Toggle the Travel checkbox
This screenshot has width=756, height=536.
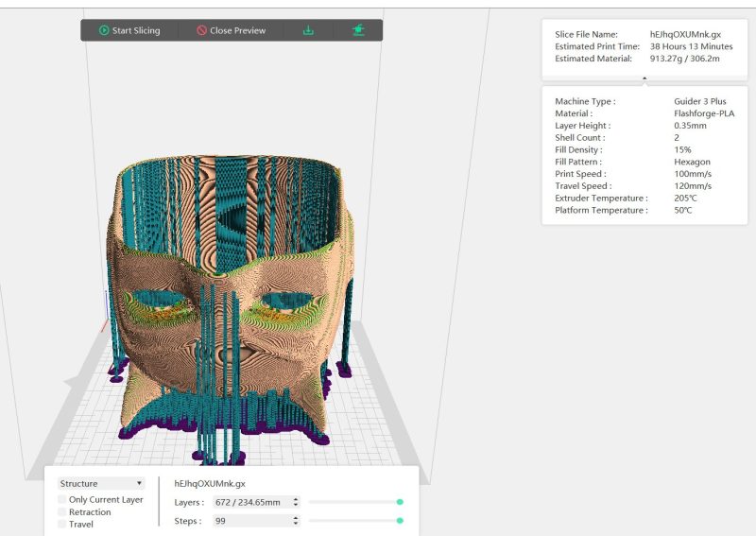coord(61,524)
